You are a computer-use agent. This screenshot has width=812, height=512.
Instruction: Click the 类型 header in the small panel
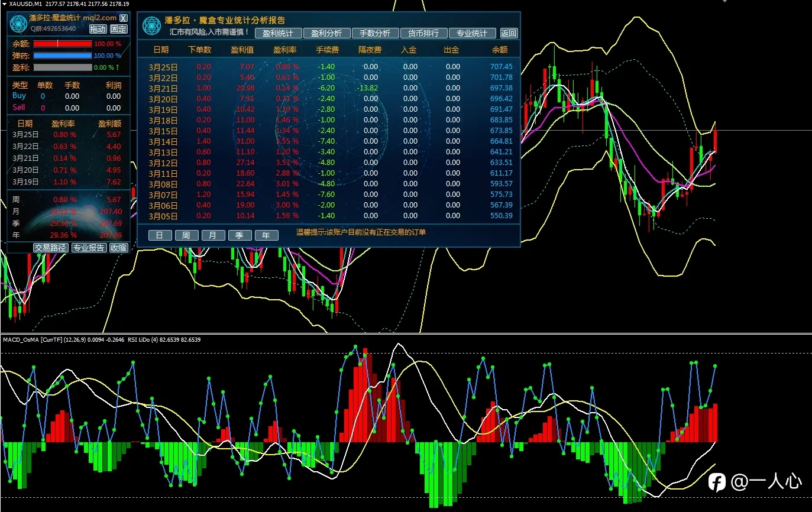[x=20, y=85]
